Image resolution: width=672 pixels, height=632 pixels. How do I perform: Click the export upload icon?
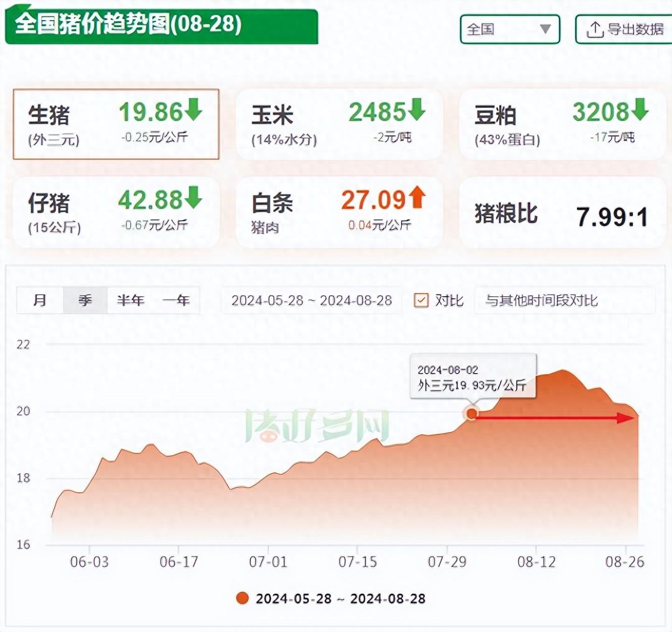pyautogui.click(x=595, y=30)
